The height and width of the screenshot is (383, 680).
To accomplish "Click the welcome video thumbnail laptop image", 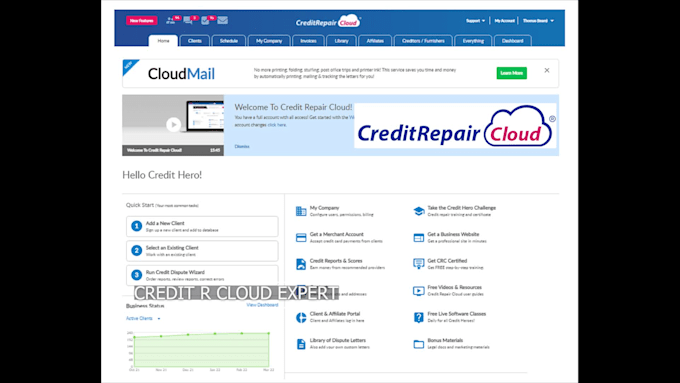I will tap(204, 117).
